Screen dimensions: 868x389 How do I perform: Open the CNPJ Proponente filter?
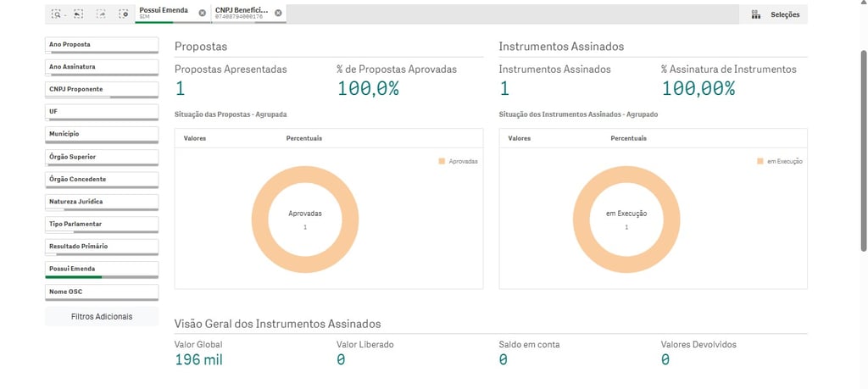102,90
